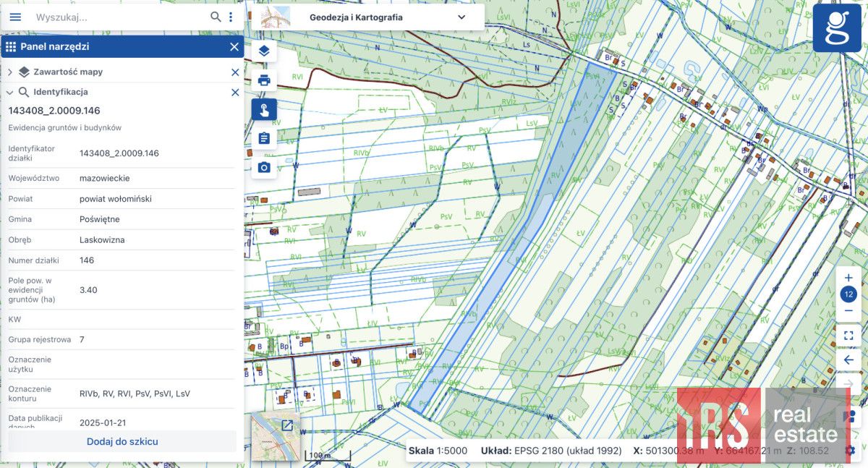This screenshot has width=868, height=468.
Task: Open the overview minimap thumbnail
Action: coord(275,436)
